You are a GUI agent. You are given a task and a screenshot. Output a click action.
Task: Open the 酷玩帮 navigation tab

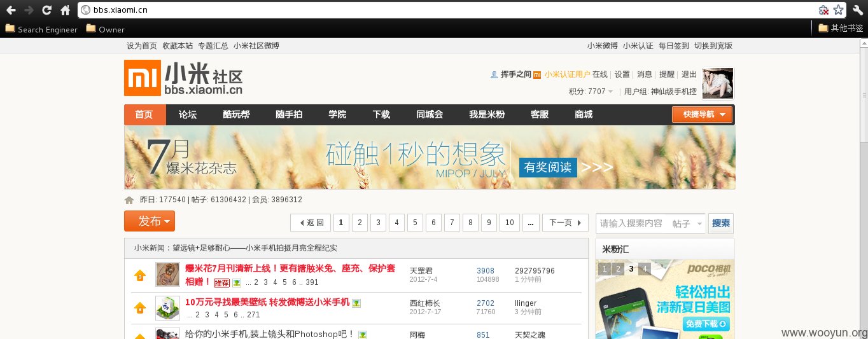point(236,114)
